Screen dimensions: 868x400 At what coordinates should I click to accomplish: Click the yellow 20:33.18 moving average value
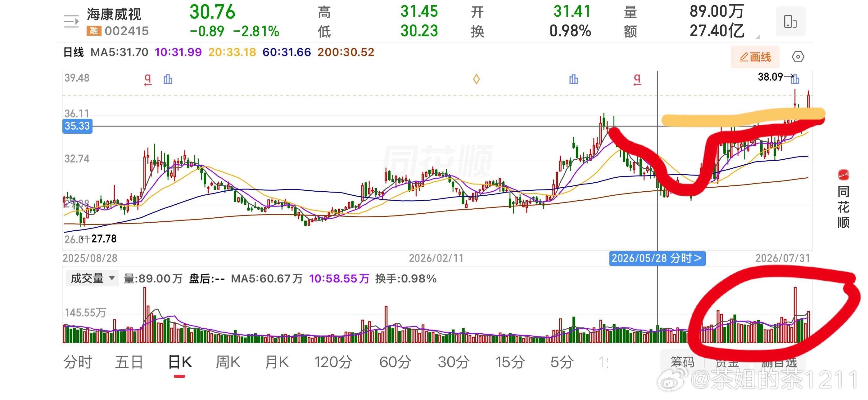(232, 52)
